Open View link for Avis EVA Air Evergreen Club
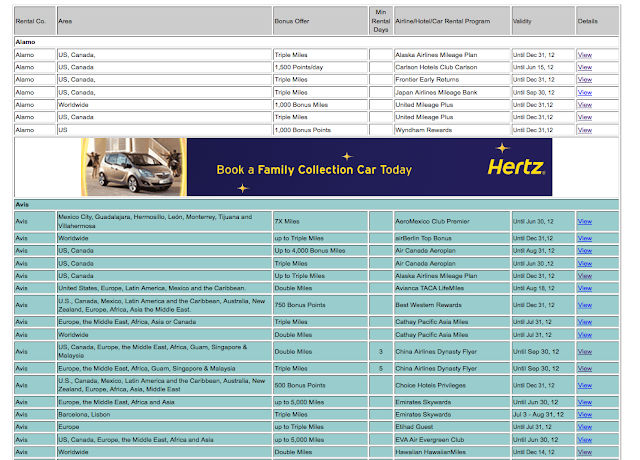The image size is (640, 460). tap(584, 440)
